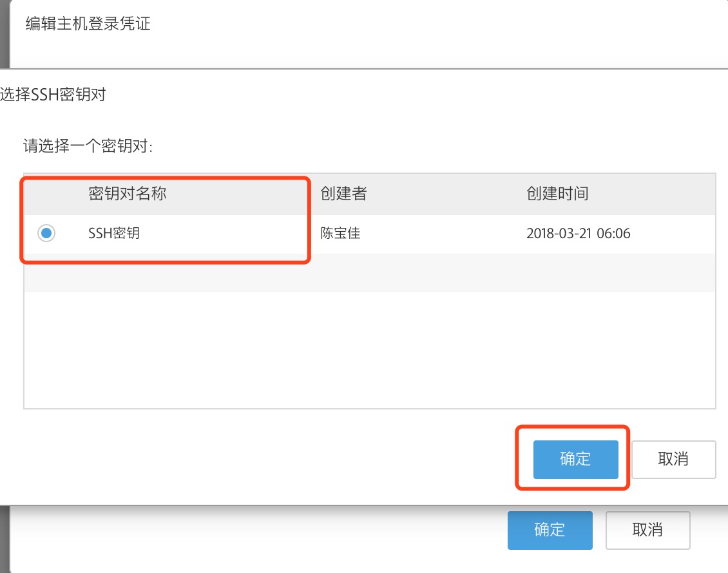Click the 选择SSH密钥对 dialog title
This screenshot has width=728, height=573.
(x=53, y=95)
